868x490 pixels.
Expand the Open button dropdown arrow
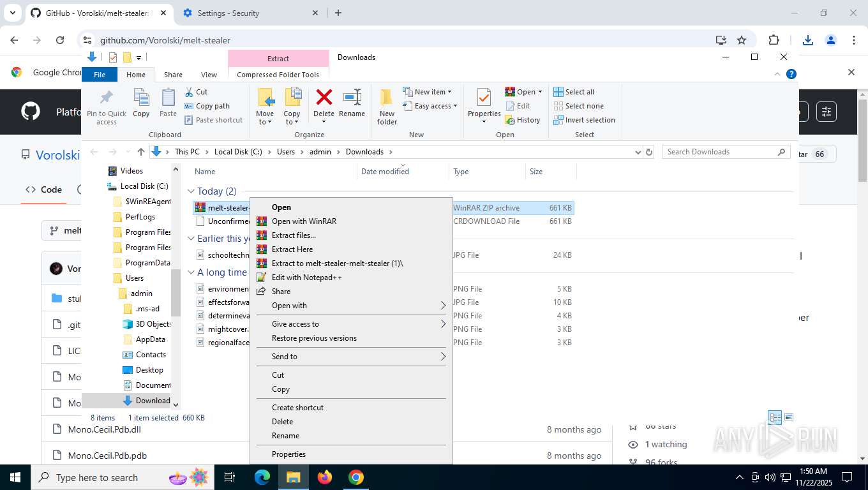(540, 92)
